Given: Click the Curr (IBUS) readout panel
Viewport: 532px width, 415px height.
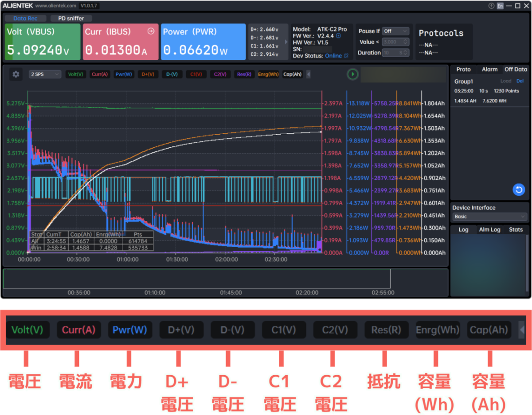Looking at the screenshot, I should pos(121,42).
